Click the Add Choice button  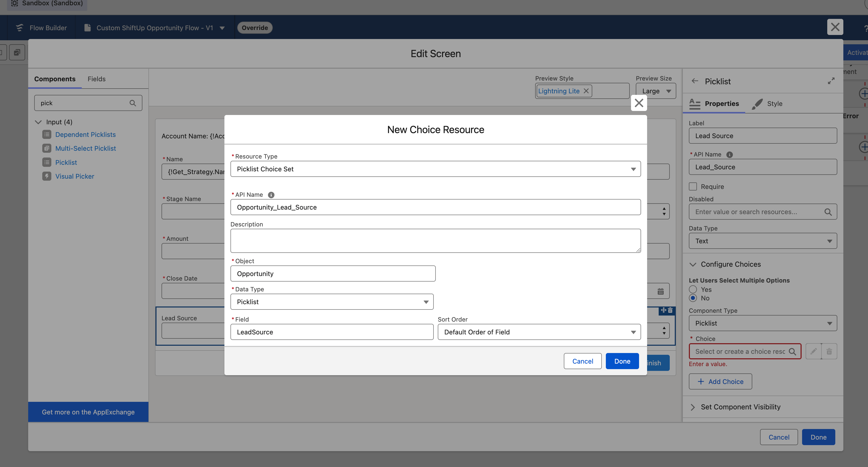coord(720,381)
